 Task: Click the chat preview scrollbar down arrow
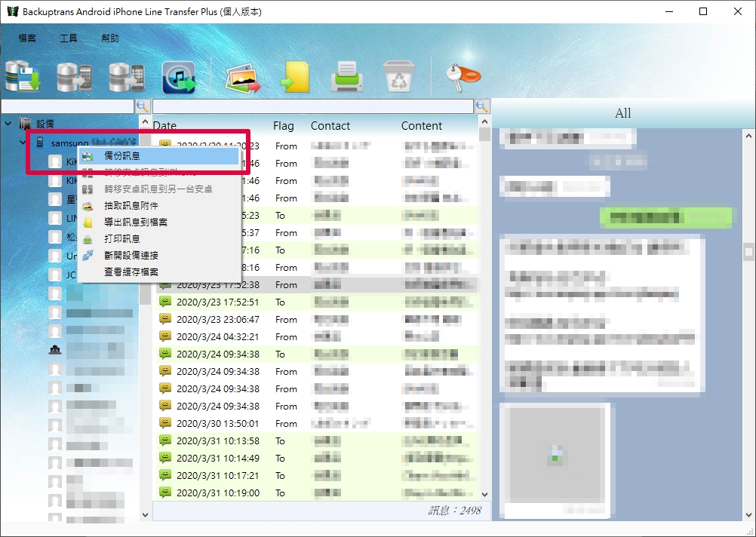tap(748, 515)
